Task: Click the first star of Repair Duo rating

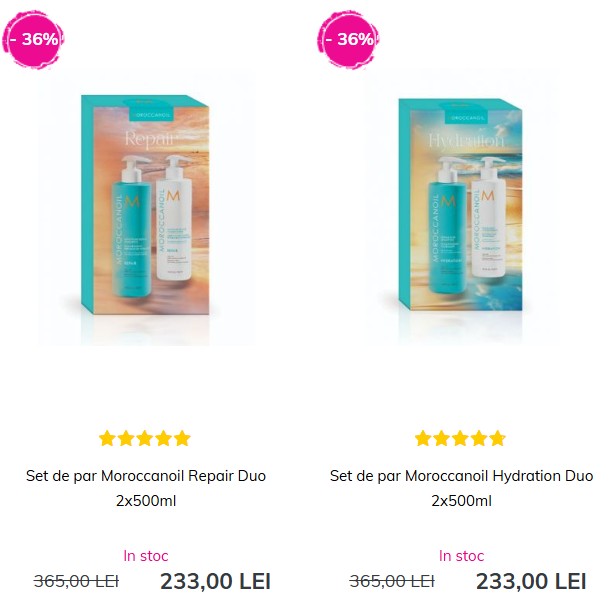Action: pyautogui.click(x=107, y=439)
